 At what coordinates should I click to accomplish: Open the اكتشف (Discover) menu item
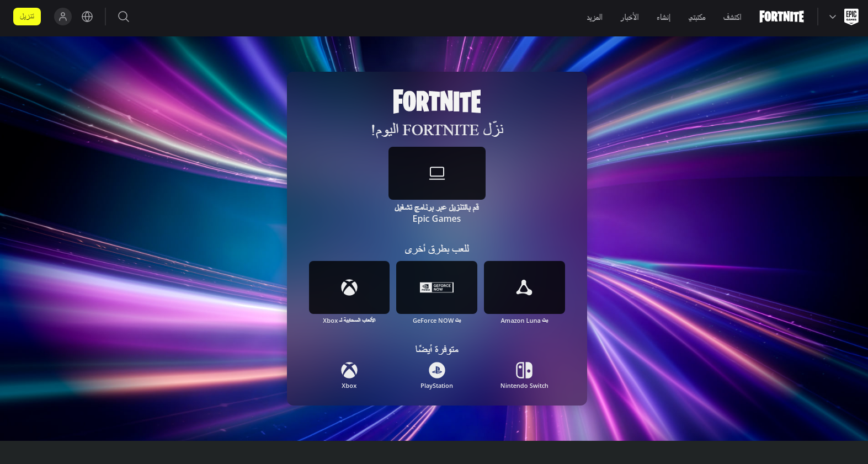tap(732, 17)
